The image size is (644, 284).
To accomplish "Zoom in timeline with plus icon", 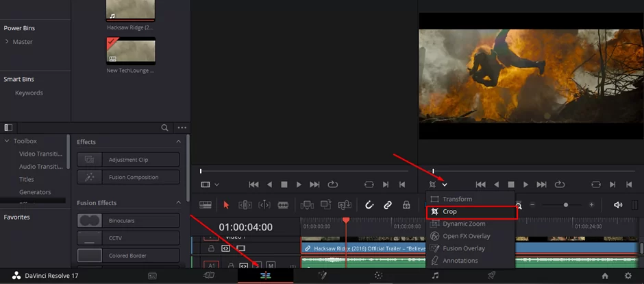I will (591, 204).
